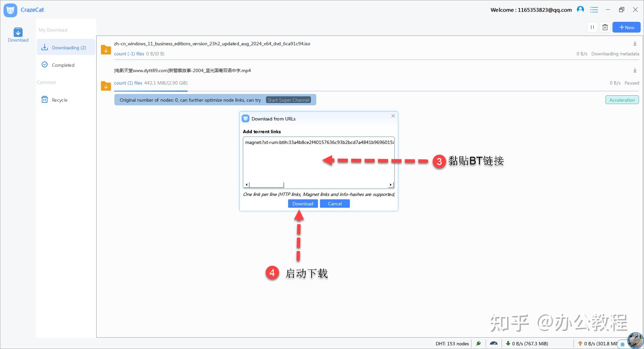Click 'Original number of nodes' notice text
644x349 pixels.
point(190,100)
